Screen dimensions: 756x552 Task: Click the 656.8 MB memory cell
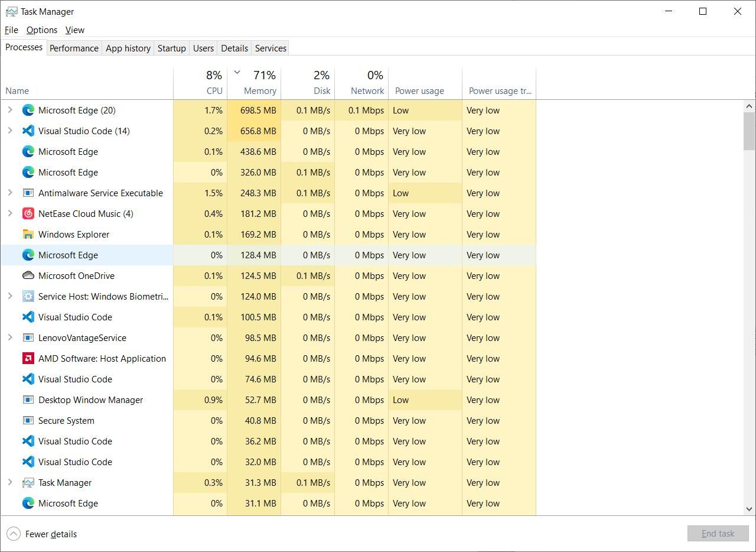click(x=254, y=131)
